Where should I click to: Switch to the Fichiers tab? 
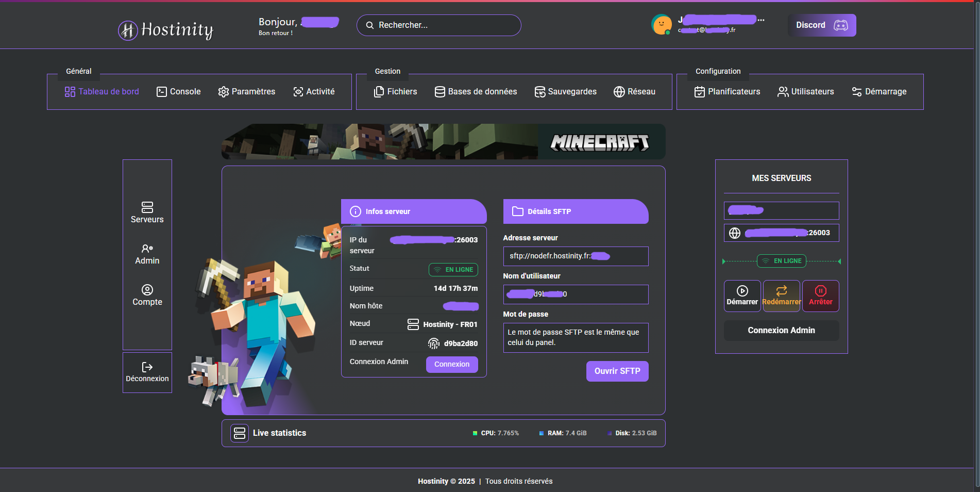395,92
